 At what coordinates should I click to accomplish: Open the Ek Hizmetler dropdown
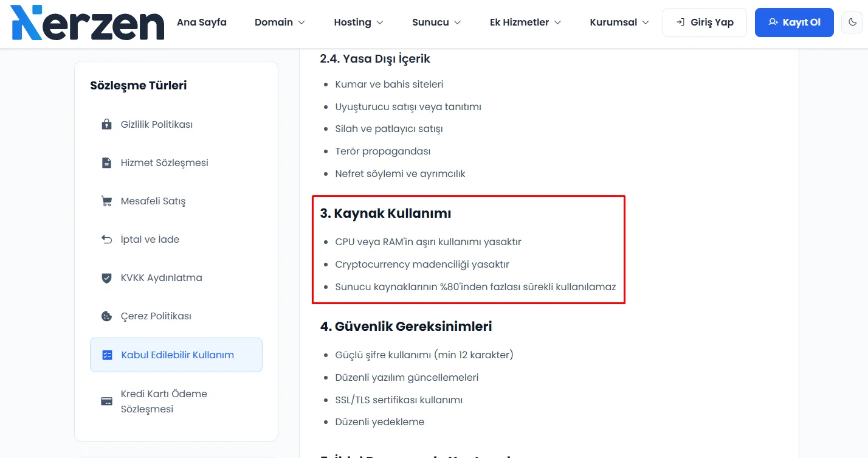[x=525, y=23]
